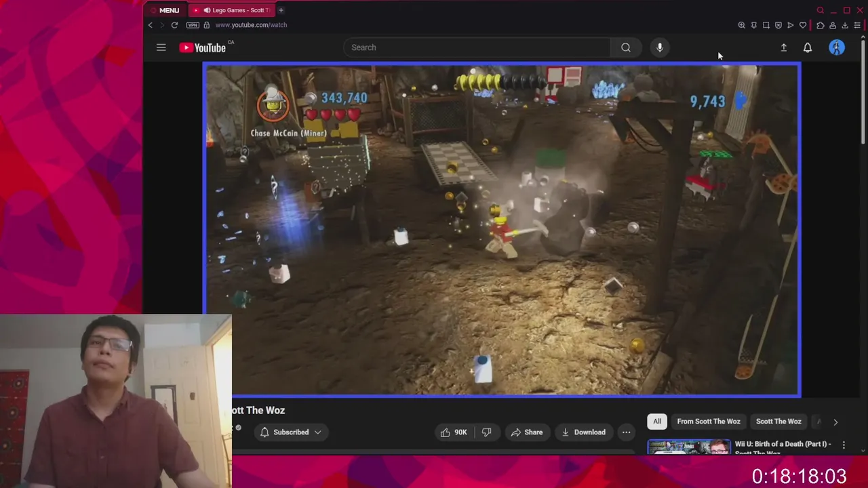Open the YouTube hamburger guide menu
Viewport: 868px width, 488px height.
pos(161,47)
